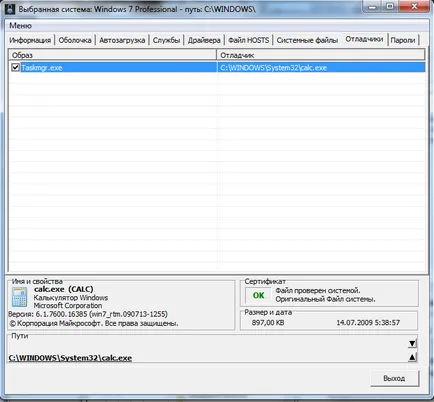Click the green OK certificate indicator
Screen dimensions: 434x402
click(x=258, y=295)
